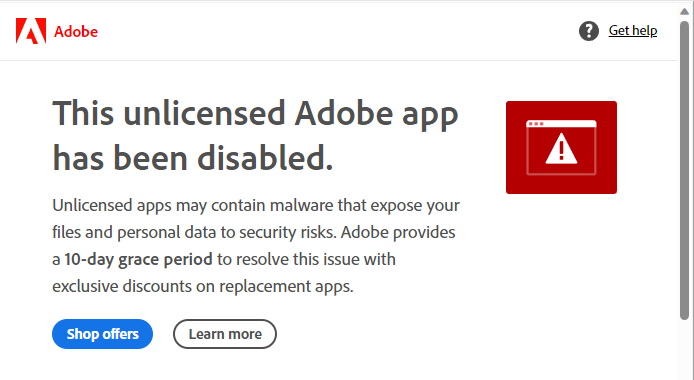Click the red warning illustration tile

tap(561, 147)
